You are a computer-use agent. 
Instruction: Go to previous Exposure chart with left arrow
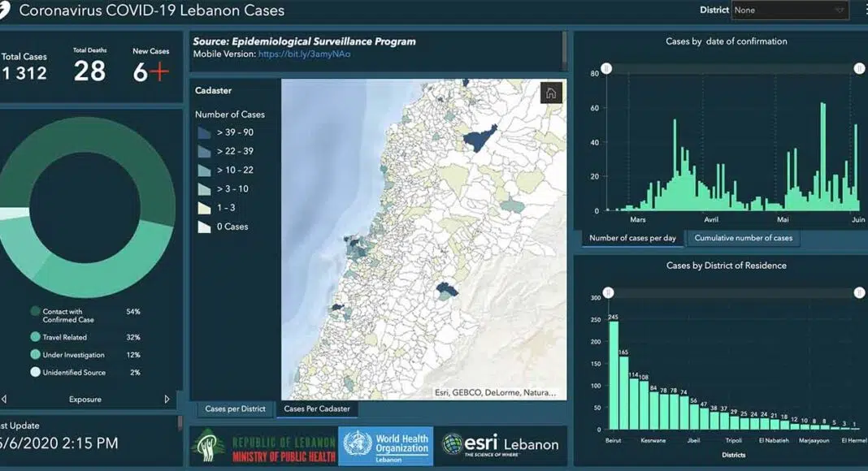coord(4,400)
